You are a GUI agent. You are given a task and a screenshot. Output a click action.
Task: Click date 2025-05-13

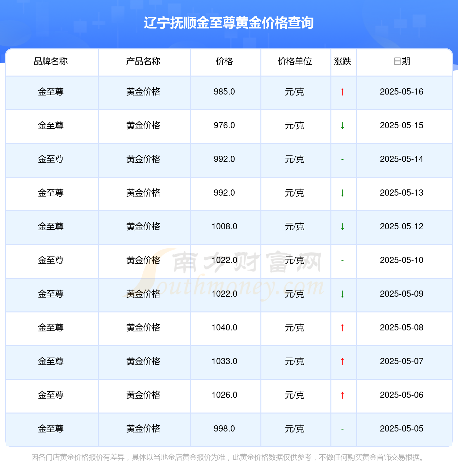pos(402,193)
